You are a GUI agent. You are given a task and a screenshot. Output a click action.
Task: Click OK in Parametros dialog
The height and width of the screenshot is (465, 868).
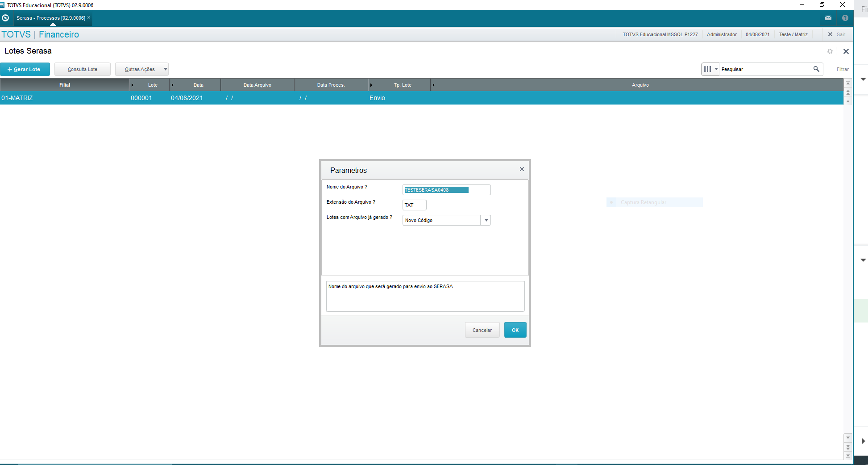pos(515,330)
